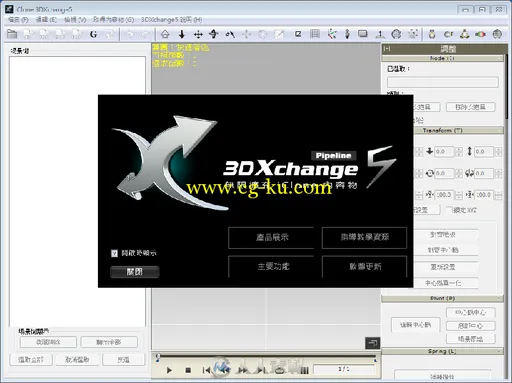Click the 軟體更新 button on the splash
The width and height of the screenshot is (512, 383).
coord(364,266)
